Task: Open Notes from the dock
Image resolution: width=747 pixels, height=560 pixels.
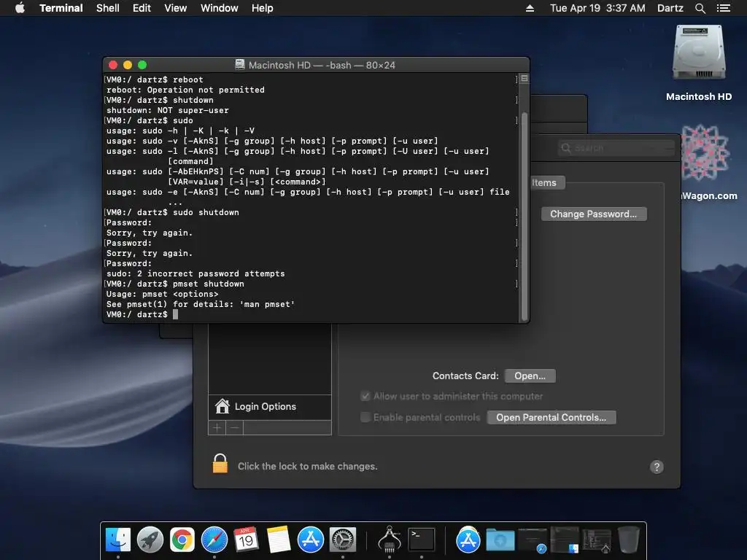Action: coord(278,540)
